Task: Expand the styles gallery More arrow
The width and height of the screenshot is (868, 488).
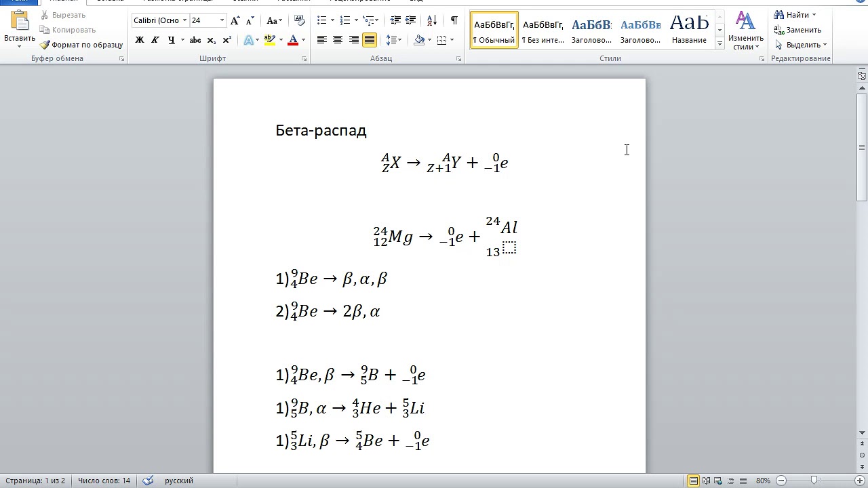Action: (719, 45)
